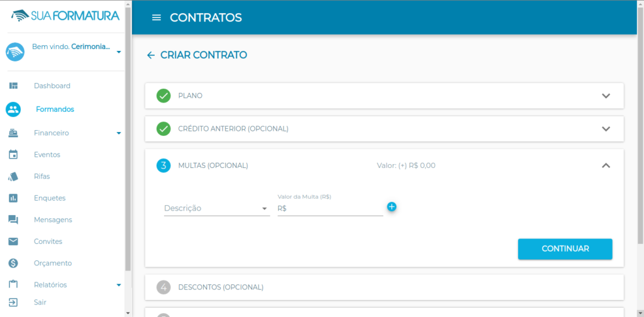Open the Relatórios menu item
644x317 pixels.
[50, 284]
